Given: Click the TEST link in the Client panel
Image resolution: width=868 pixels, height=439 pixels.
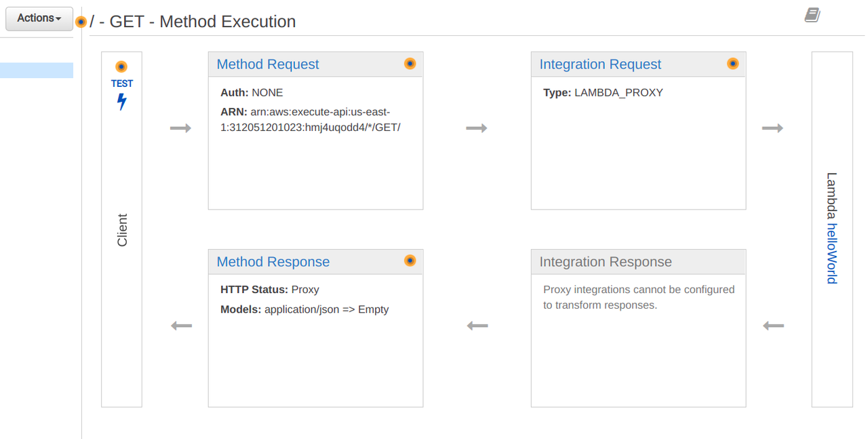Looking at the screenshot, I should [122, 83].
